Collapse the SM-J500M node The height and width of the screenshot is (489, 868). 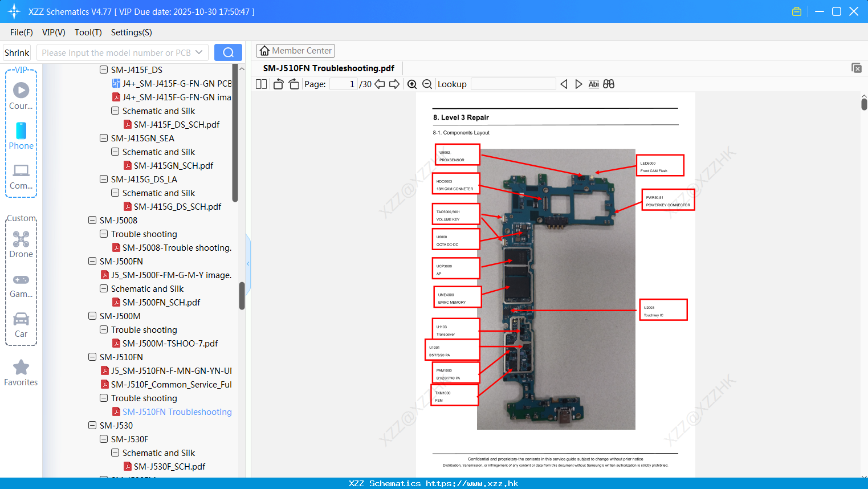click(x=92, y=316)
